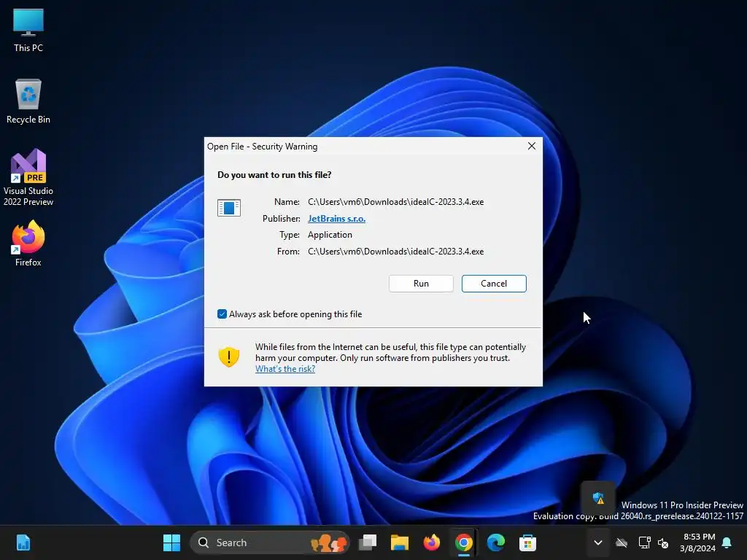Open the notifications bell icon

pos(727,542)
